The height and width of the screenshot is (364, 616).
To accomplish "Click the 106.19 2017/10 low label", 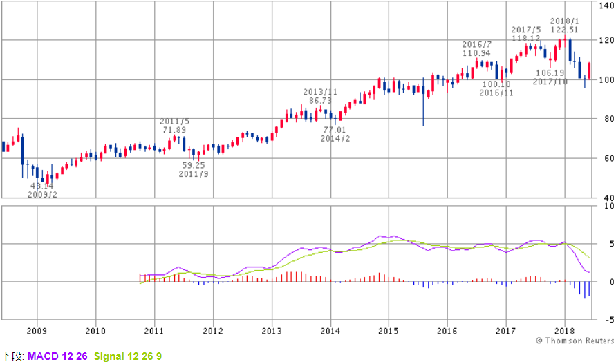I will 550,77.
